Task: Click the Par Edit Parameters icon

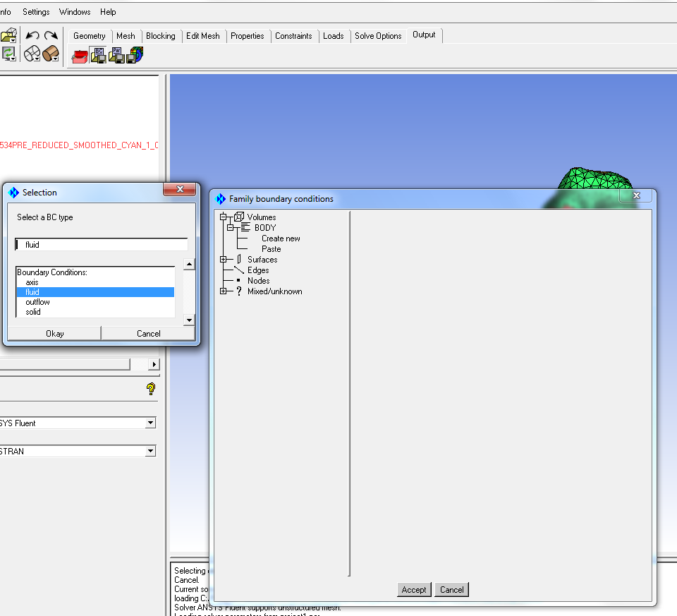Action: tap(116, 55)
